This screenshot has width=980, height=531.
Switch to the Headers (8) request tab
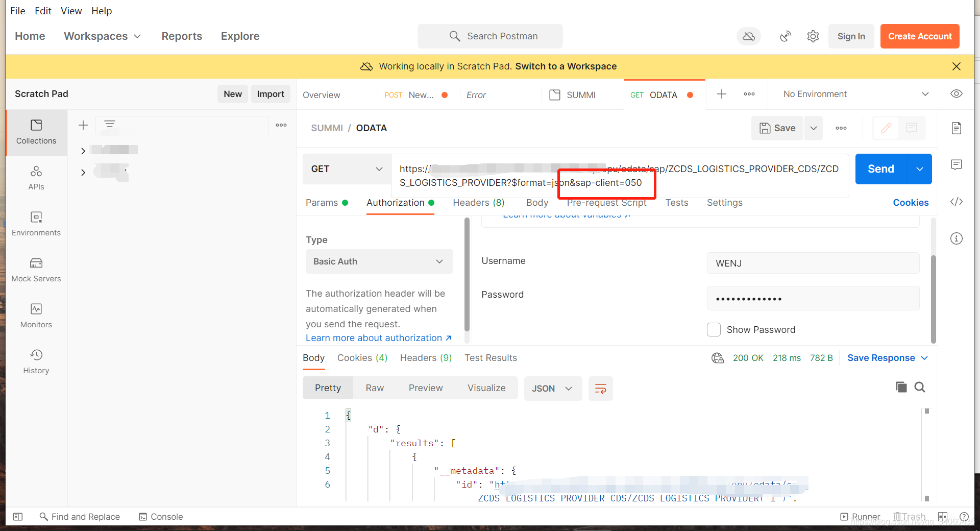click(479, 203)
